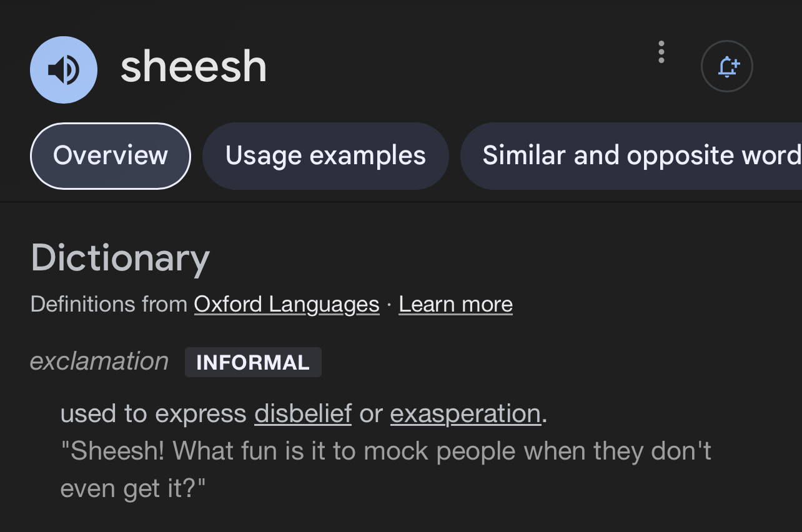Follow the underlined word disbelief
Viewport: 802px width, 532px height.
[x=303, y=413]
